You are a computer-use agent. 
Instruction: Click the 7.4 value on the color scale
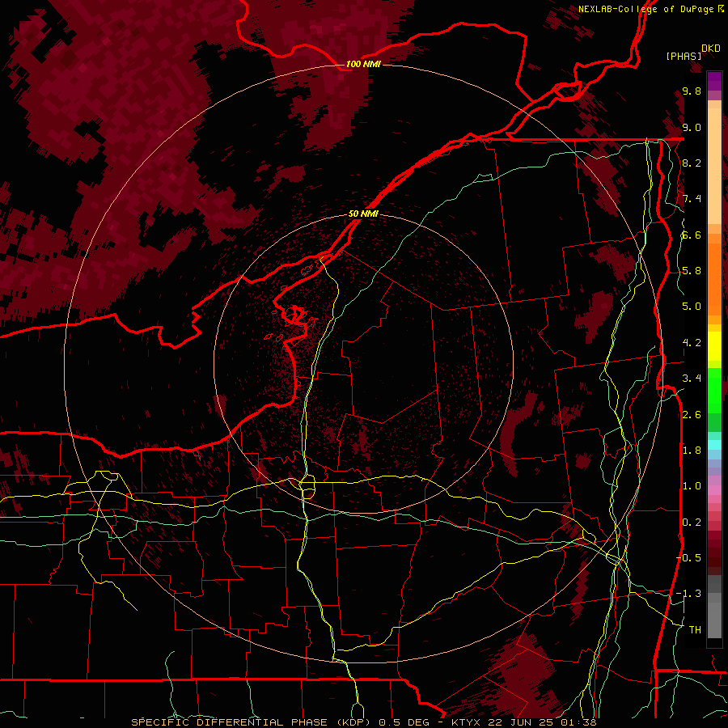coord(692,199)
